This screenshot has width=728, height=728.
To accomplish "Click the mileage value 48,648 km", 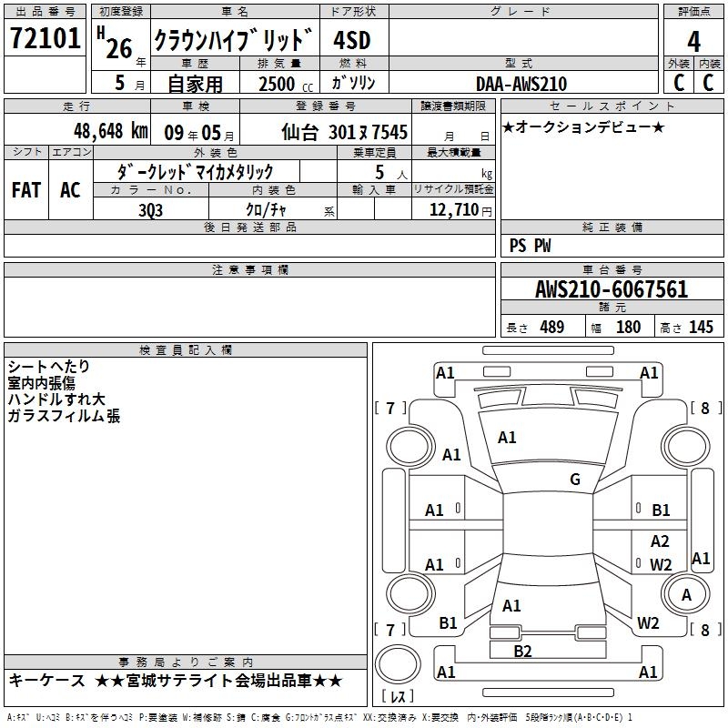I will pos(111,131).
